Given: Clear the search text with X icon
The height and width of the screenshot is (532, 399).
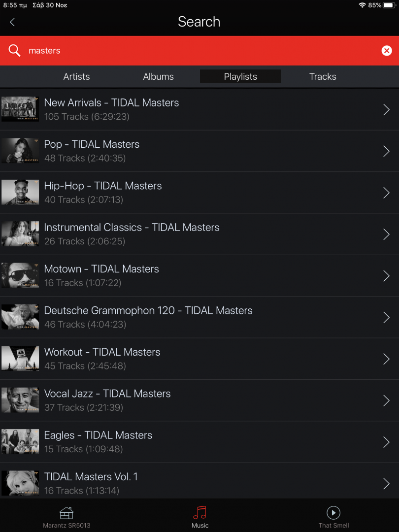Looking at the screenshot, I should point(387,51).
